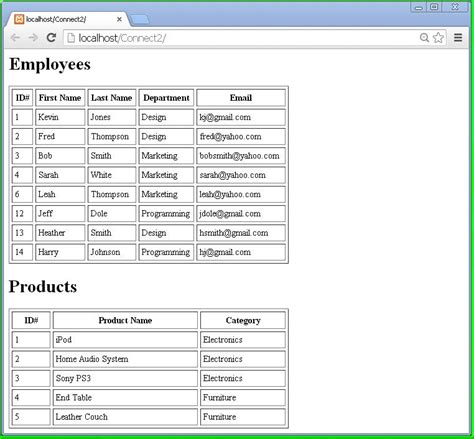Click the Harry first name cell

pyautogui.click(x=60, y=252)
